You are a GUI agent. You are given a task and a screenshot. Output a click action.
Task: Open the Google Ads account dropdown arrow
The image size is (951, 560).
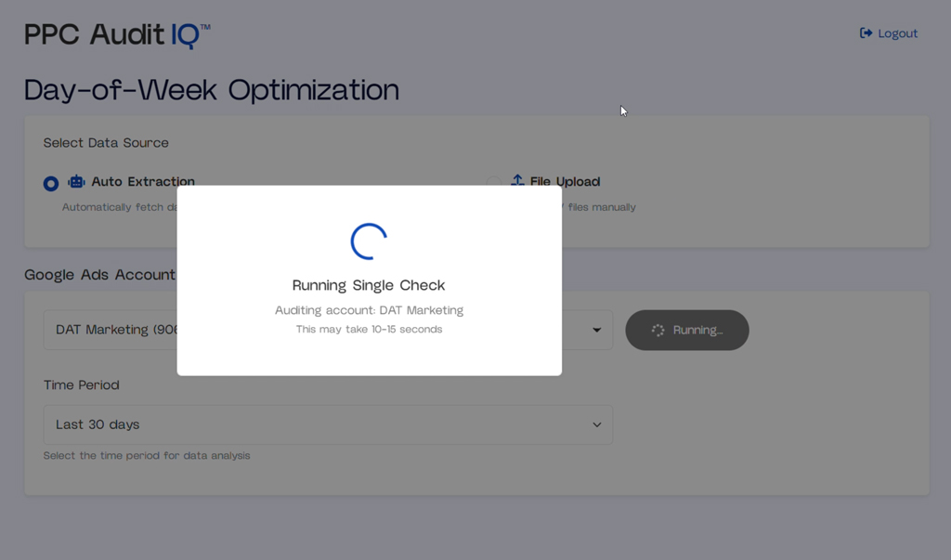(596, 330)
